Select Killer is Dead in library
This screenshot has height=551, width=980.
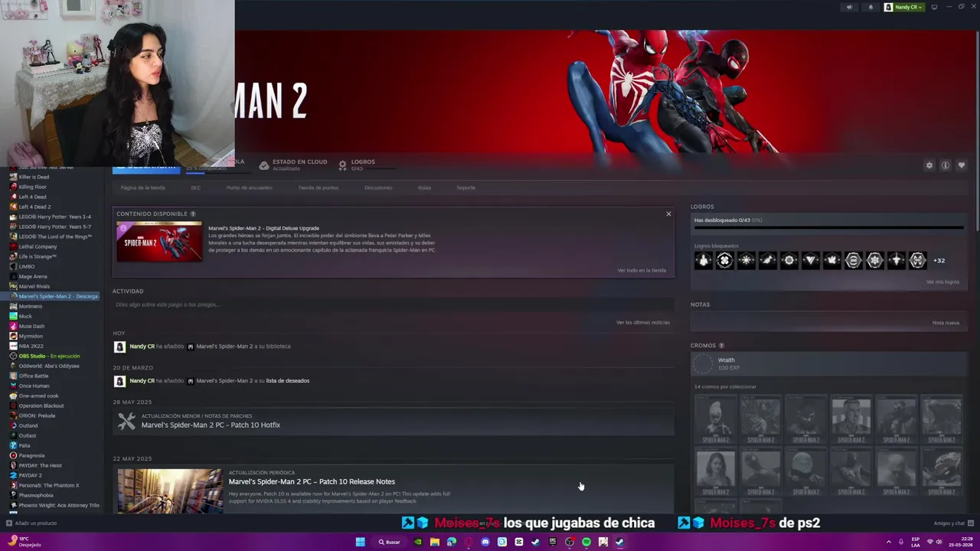[33, 177]
